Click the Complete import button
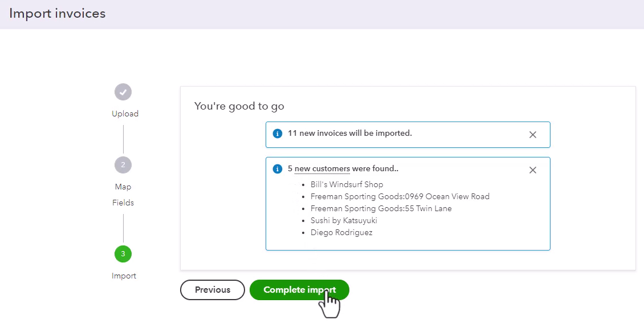This screenshot has width=644, height=323. pos(299,290)
